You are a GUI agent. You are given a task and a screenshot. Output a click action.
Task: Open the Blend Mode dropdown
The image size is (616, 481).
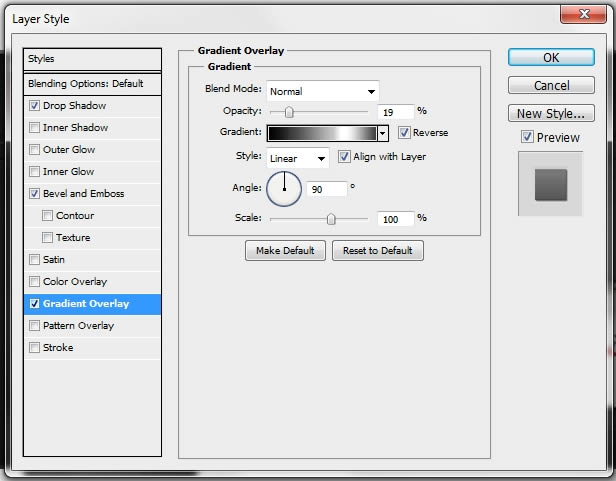point(323,91)
